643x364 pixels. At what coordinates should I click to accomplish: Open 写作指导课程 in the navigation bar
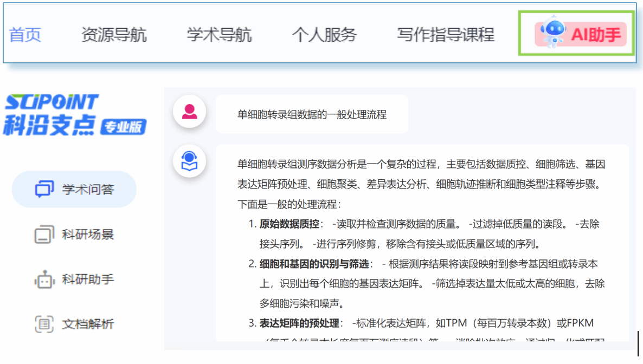(446, 35)
